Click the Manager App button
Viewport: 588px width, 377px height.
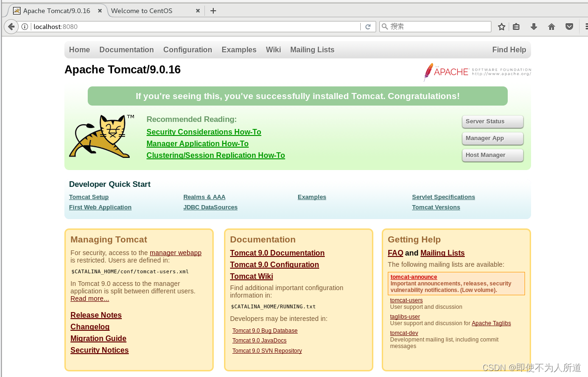click(x=493, y=138)
